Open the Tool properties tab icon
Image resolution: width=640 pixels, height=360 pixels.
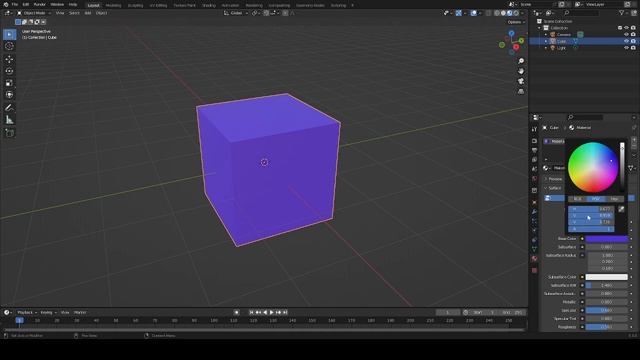click(534, 129)
